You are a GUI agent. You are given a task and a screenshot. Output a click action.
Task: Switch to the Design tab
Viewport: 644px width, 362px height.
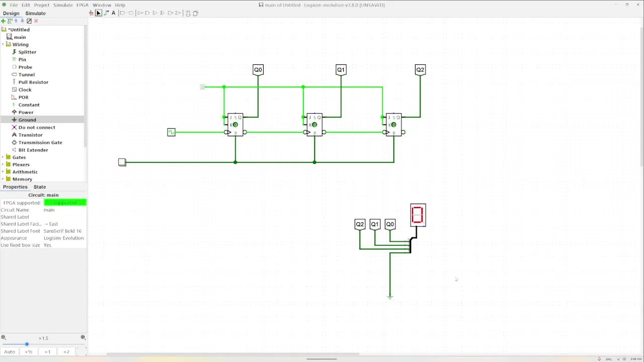click(x=11, y=13)
